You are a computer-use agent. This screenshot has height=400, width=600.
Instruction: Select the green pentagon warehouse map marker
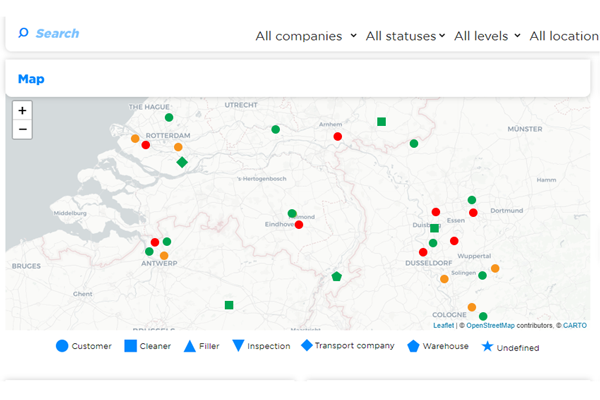337,276
